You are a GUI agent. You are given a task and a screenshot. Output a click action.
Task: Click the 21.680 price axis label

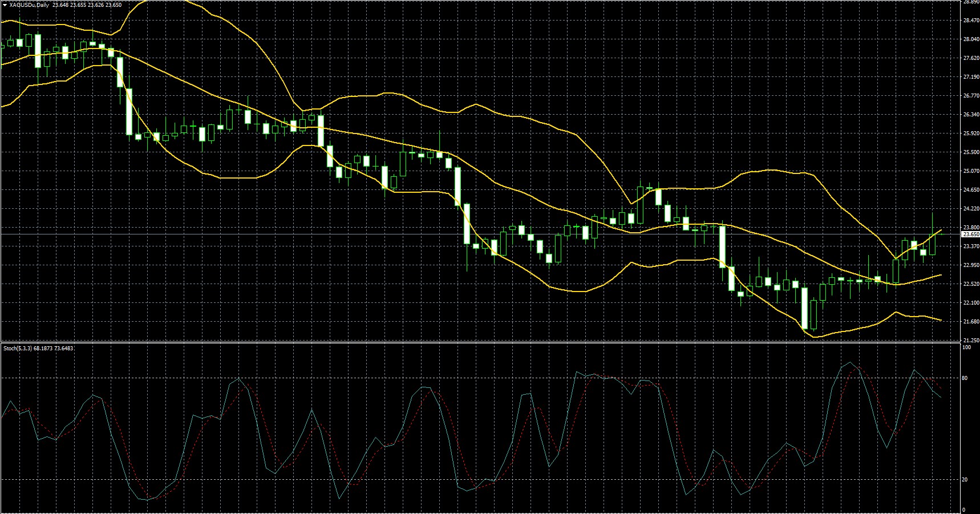pyautogui.click(x=971, y=322)
